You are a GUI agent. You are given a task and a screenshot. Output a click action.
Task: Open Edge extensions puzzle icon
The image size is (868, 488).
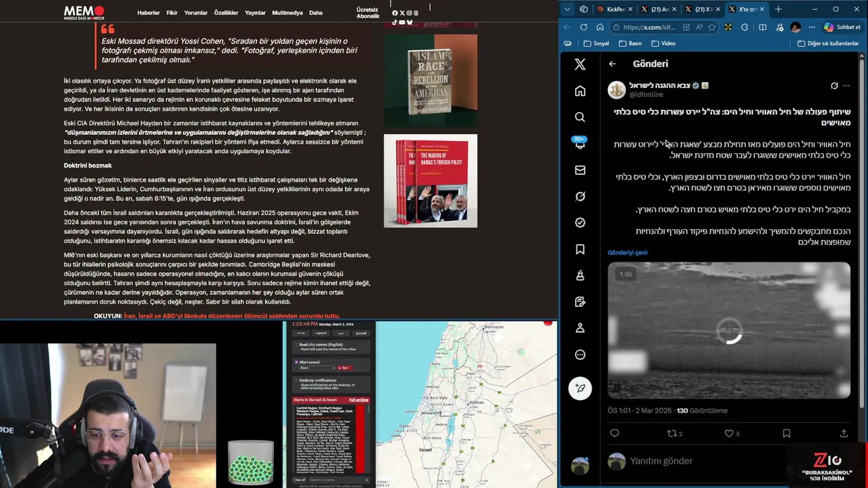click(x=745, y=27)
